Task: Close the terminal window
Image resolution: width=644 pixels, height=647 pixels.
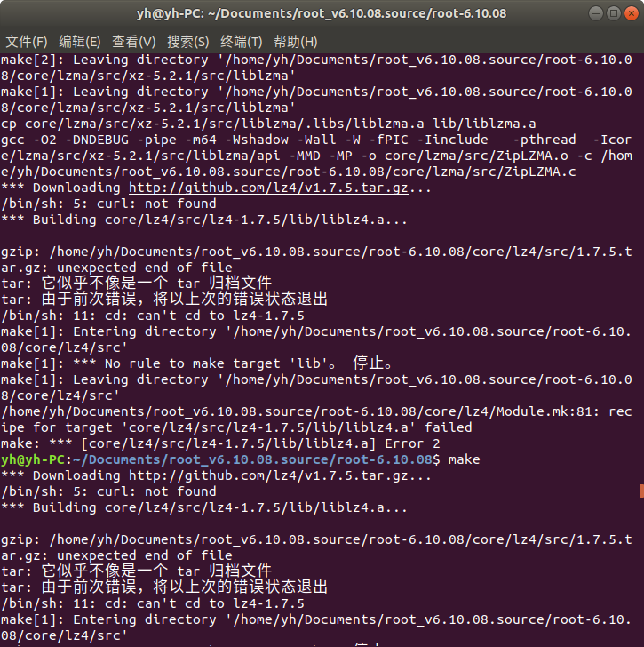Action: tap(632, 13)
